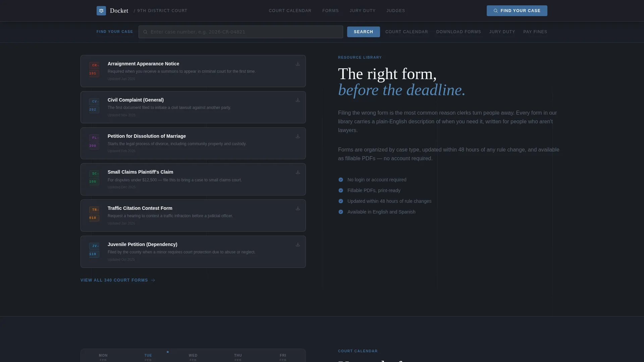Click the checkmark beside Updated within 48 hours
The height and width of the screenshot is (362, 644).
pyautogui.click(x=341, y=201)
